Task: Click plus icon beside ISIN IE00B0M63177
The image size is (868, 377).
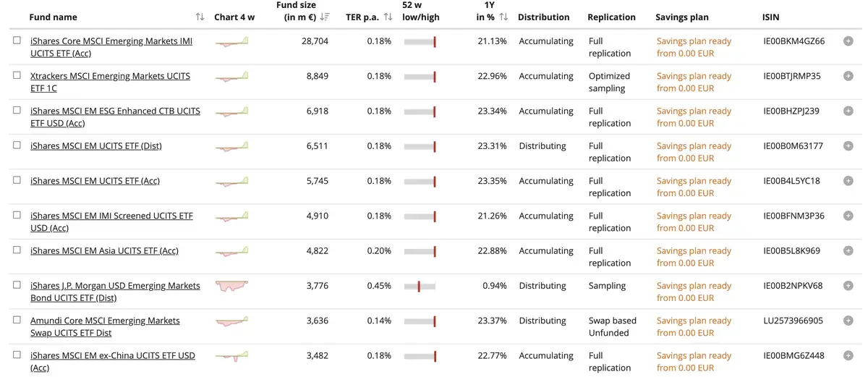Action: coord(848,146)
